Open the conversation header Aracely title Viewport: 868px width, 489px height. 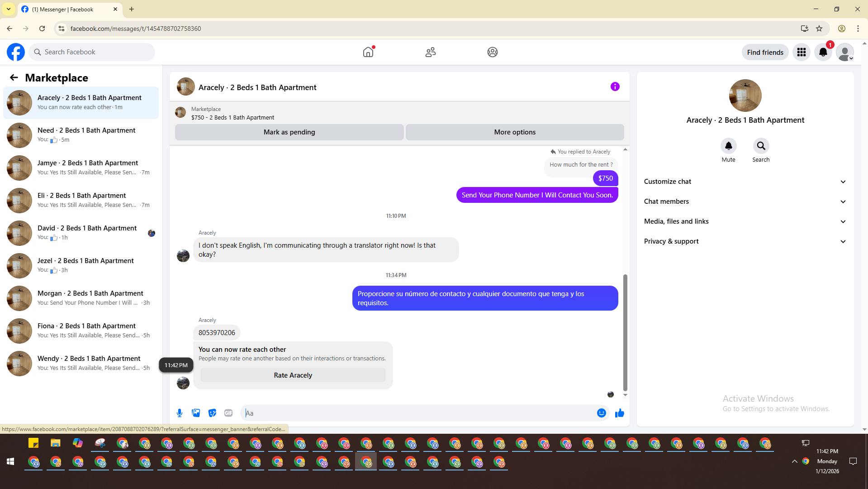(x=257, y=87)
